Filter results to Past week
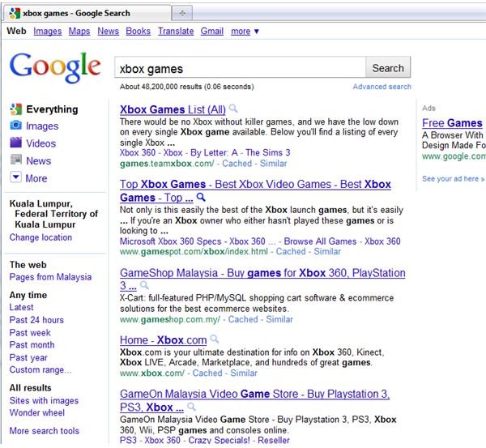486x448 pixels. pyautogui.click(x=30, y=333)
